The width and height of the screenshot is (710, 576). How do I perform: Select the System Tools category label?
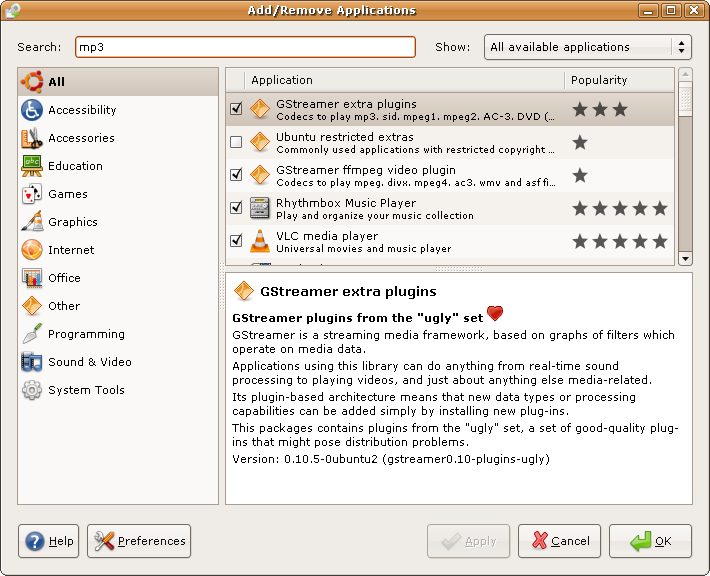86,390
